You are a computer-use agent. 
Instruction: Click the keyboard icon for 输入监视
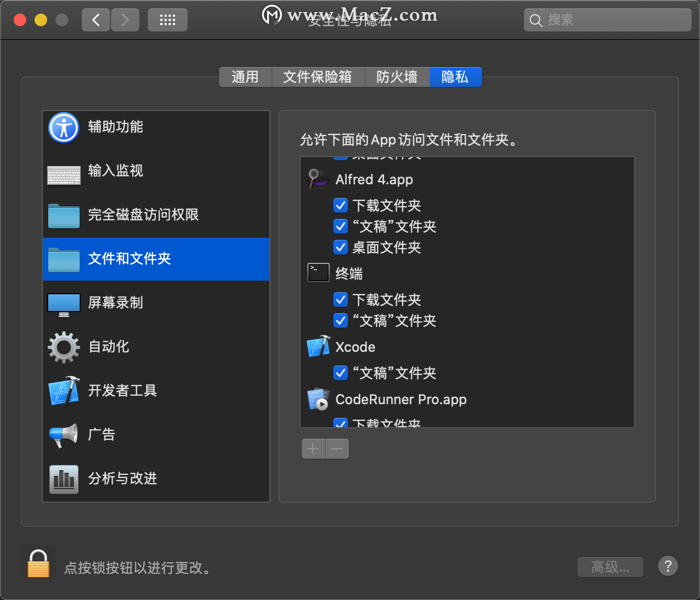(64, 175)
